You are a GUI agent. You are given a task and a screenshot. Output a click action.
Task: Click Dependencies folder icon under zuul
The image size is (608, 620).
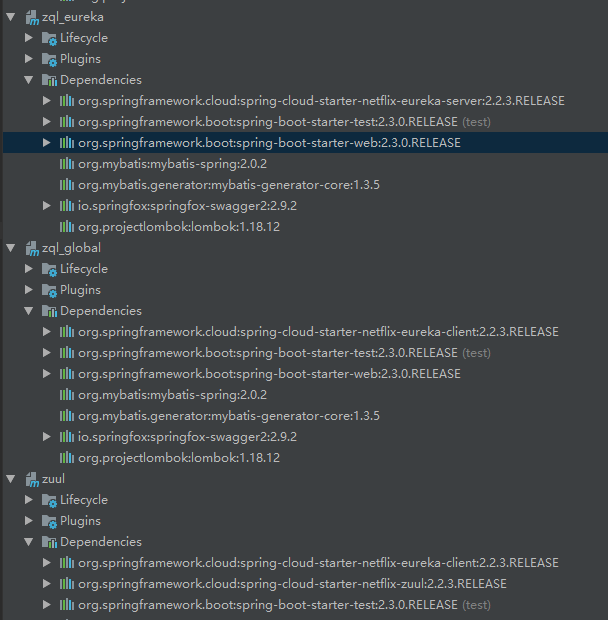[x=49, y=542]
